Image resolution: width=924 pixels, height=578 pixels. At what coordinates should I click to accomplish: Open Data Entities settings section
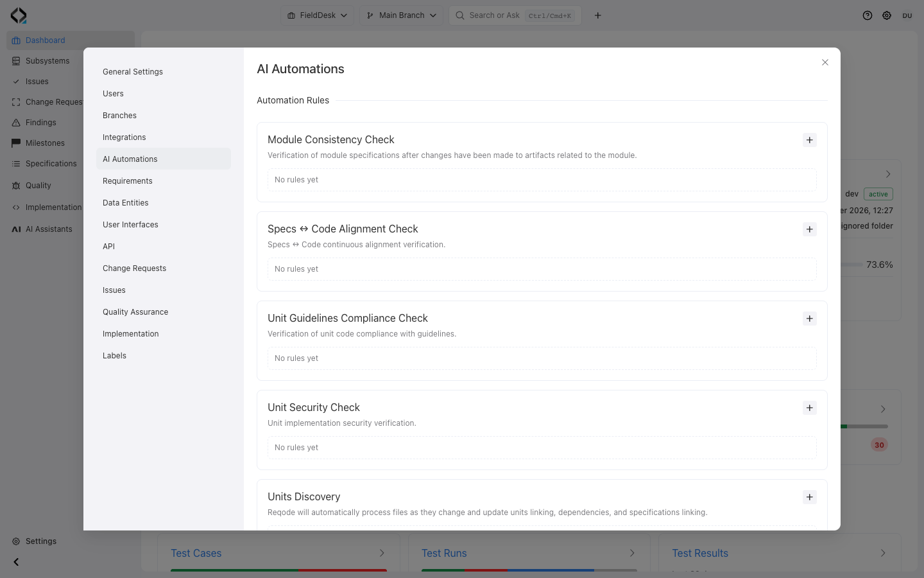click(x=164, y=203)
